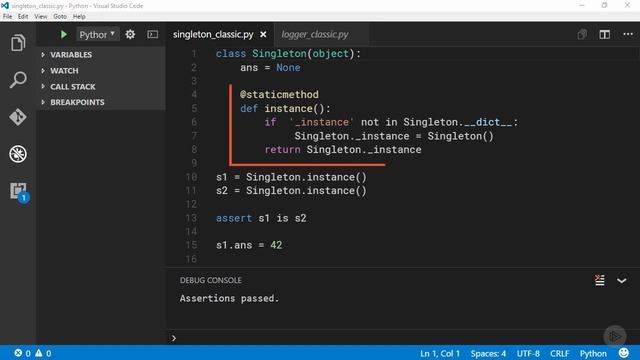Open the Edit menu
The height and width of the screenshot is (360, 640).
(x=23, y=16)
